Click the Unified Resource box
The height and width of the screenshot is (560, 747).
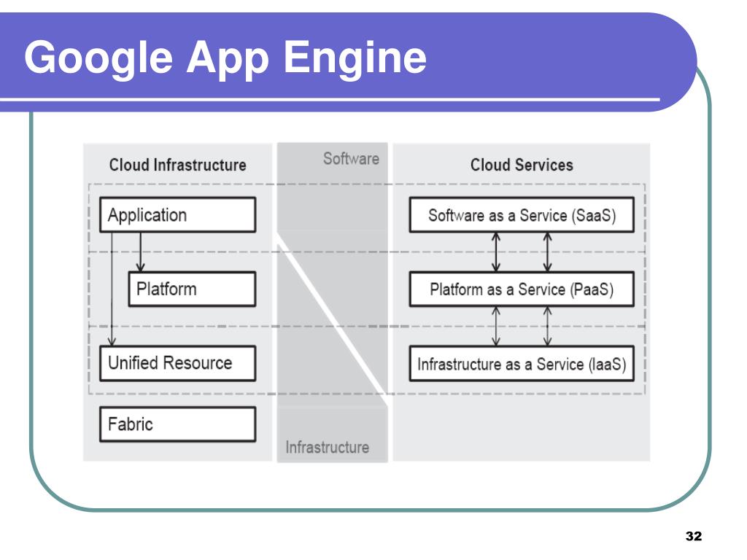pos(178,363)
